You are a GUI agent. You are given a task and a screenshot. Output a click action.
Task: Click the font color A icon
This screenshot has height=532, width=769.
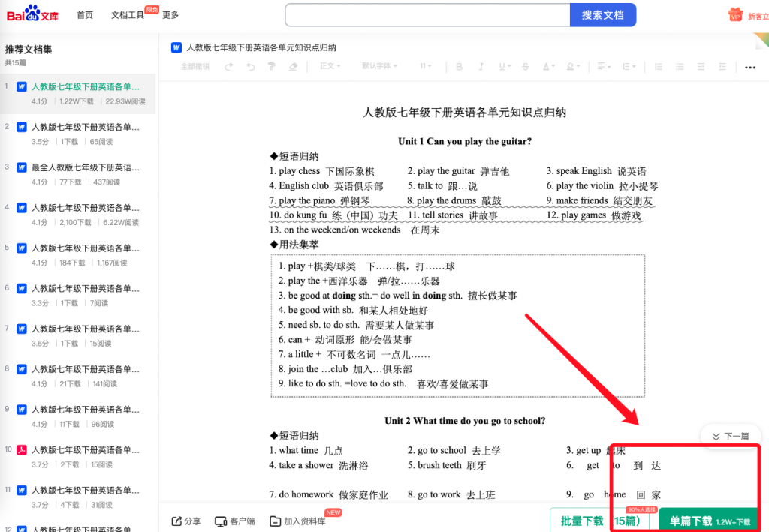pyautogui.click(x=546, y=66)
